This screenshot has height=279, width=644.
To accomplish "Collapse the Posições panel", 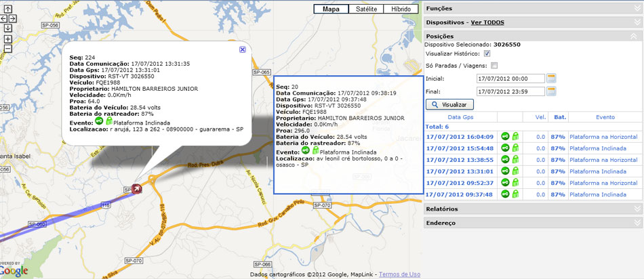I will pyautogui.click(x=636, y=35).
